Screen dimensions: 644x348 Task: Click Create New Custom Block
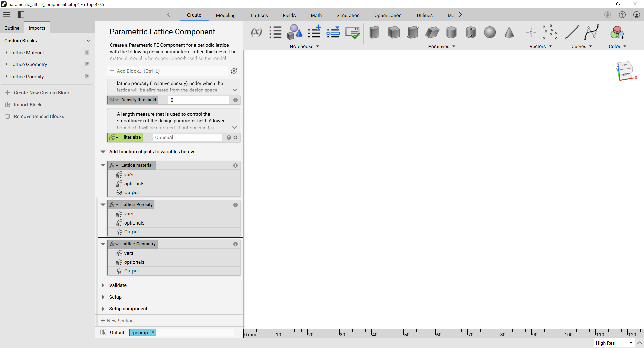[x=38, y=93]
